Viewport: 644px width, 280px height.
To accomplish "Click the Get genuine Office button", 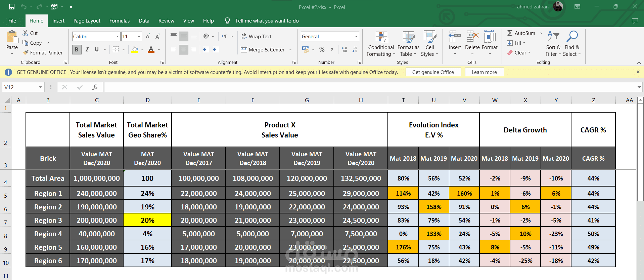I will 433,72.
